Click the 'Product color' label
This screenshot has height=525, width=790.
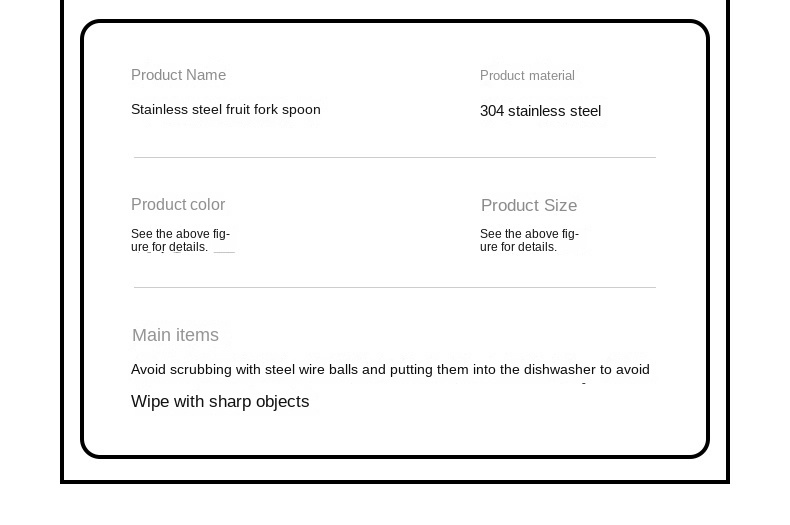[178, 205]
